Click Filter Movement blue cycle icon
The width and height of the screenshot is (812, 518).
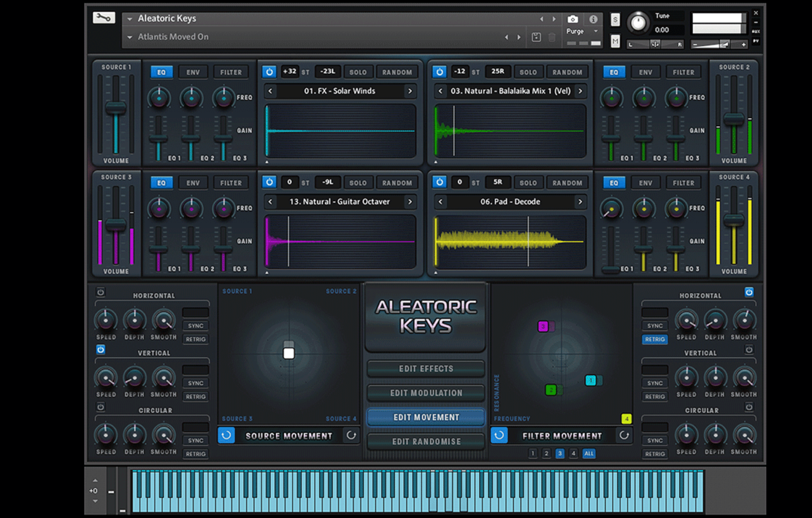click(498, 436)
